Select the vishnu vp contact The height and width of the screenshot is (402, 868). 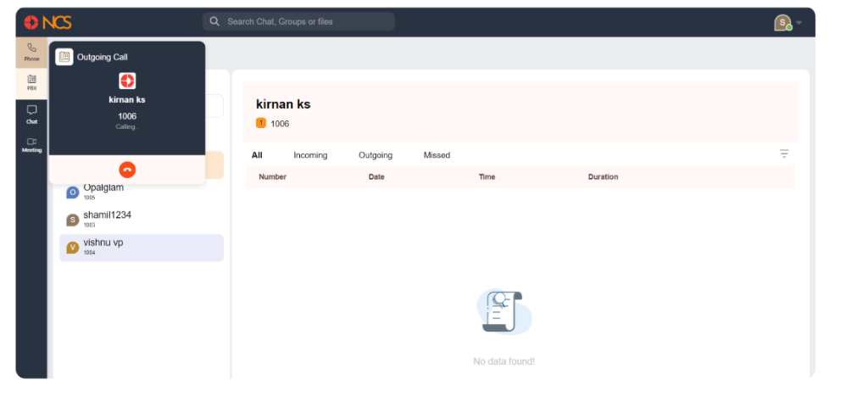click(142, 248)
